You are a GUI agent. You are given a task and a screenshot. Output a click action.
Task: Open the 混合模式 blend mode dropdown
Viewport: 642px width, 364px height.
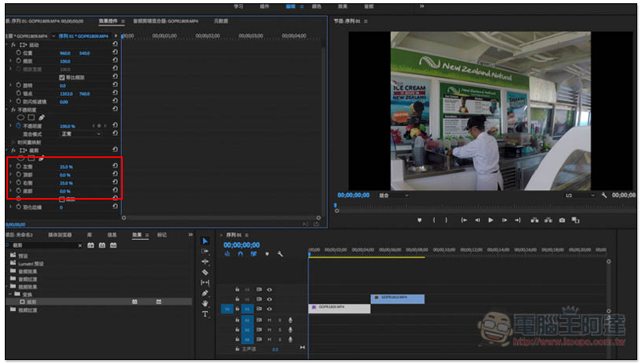(81, 134)
